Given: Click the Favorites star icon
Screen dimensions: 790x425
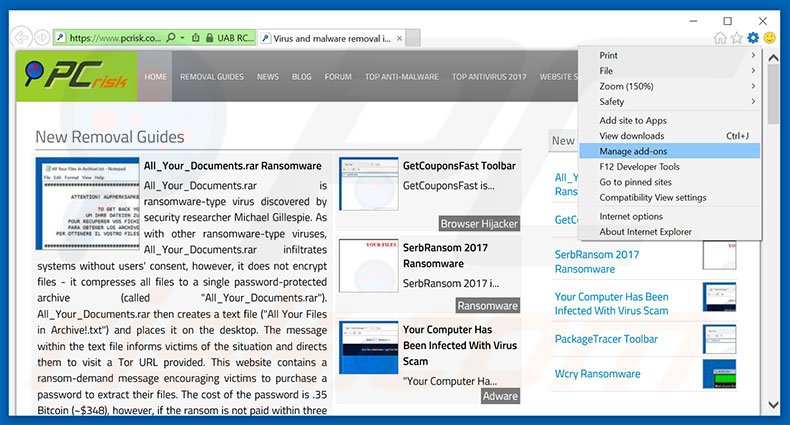Looking at the screenshot, I should (x=737, y=38).
